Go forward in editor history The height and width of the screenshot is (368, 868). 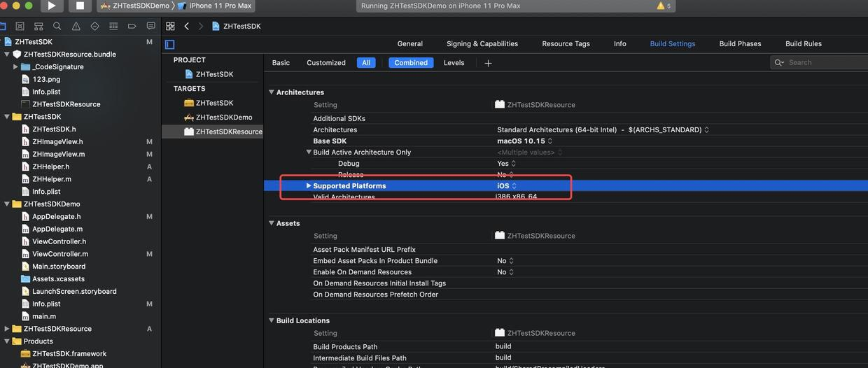(x=200, y=26)
